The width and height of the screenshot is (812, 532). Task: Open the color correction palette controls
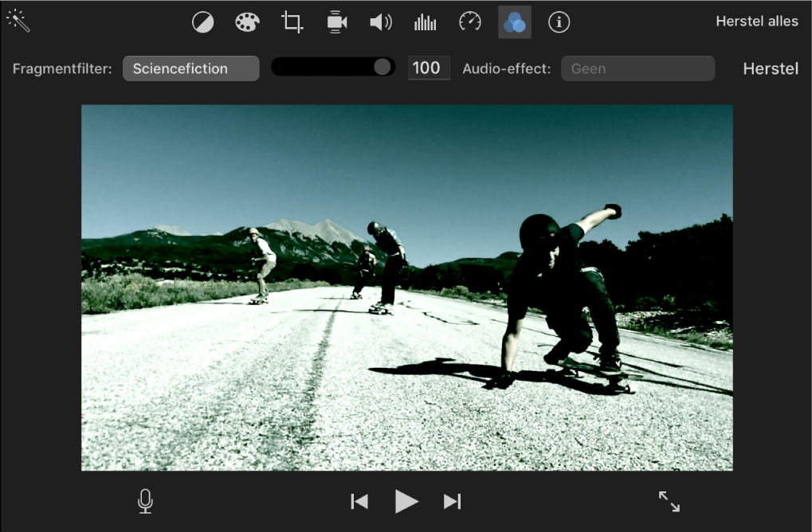pyautogui.click(x=247, y=22)
